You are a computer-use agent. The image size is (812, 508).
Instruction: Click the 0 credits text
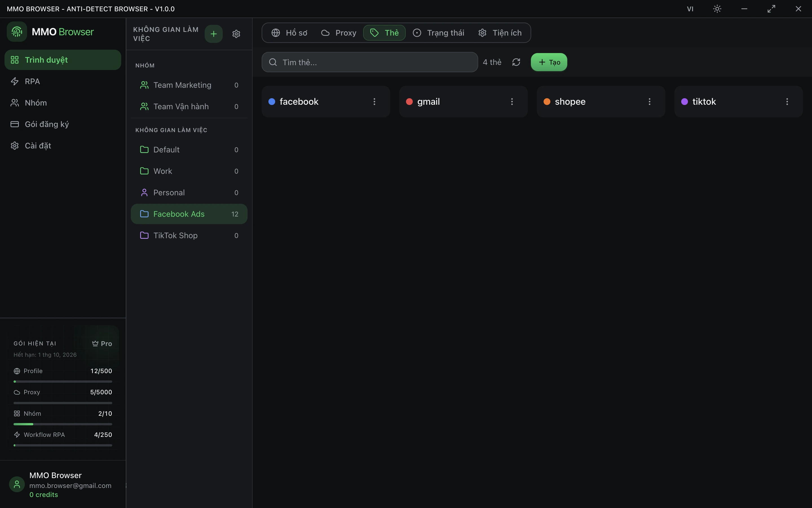tap(44, 494)
